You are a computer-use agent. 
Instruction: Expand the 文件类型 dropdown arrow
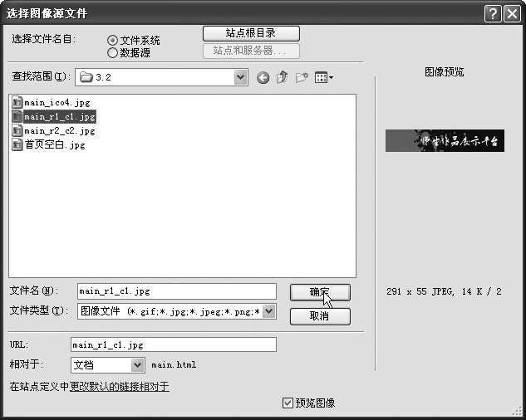(268, 311)
